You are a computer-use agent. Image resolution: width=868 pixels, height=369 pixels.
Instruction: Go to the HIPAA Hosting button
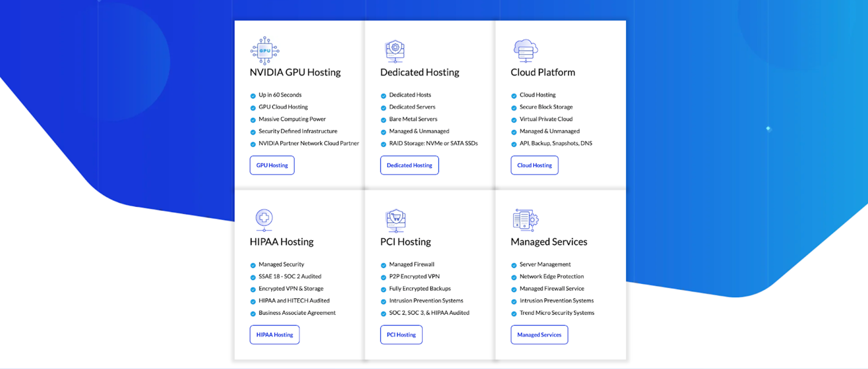(x=274, y=335)
